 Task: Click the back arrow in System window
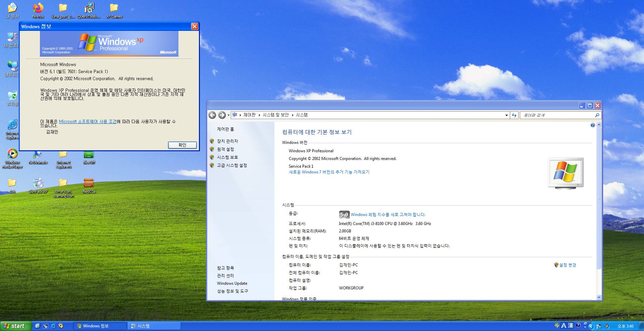pyautogui.click(x=212, y=115)
